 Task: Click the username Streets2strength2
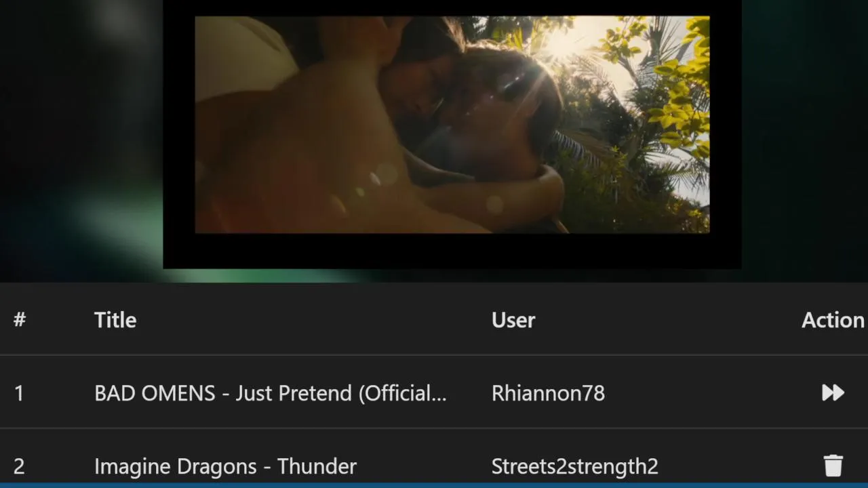click(x=574, y=466)
